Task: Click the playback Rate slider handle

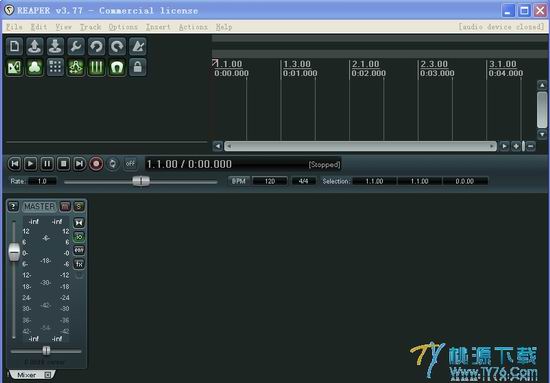Action: (141, 181)
